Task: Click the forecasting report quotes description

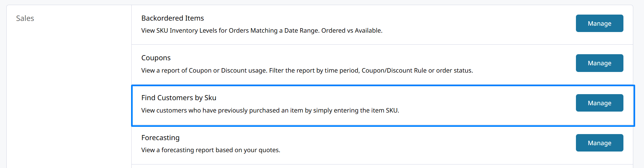Action: pyautogui.click(x=211, y=150)
